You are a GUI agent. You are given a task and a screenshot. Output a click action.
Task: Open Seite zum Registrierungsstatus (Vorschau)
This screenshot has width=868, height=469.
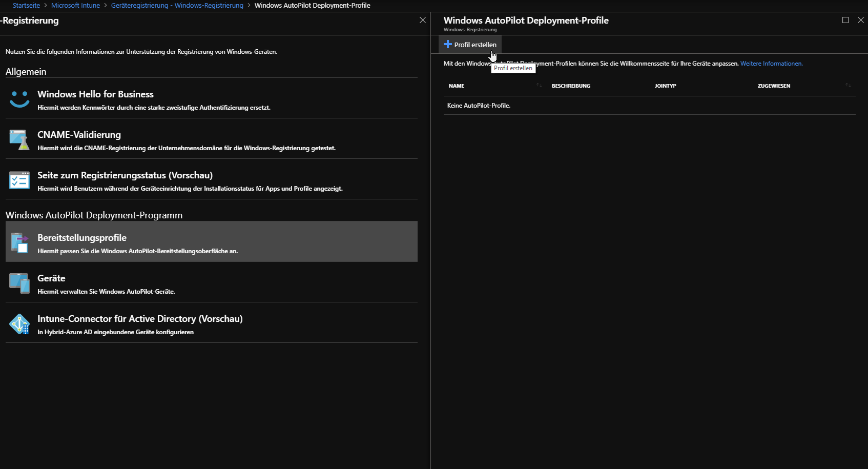tap(212, 180)
